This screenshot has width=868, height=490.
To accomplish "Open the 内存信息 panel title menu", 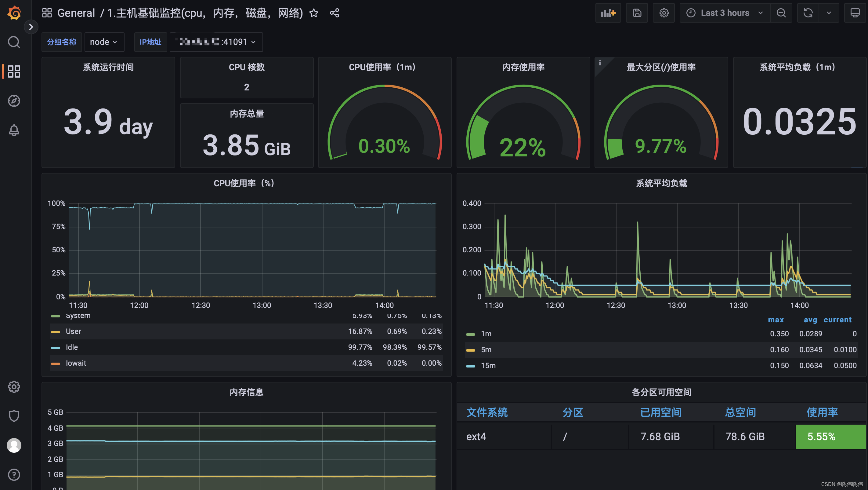I will click(246, 392).
